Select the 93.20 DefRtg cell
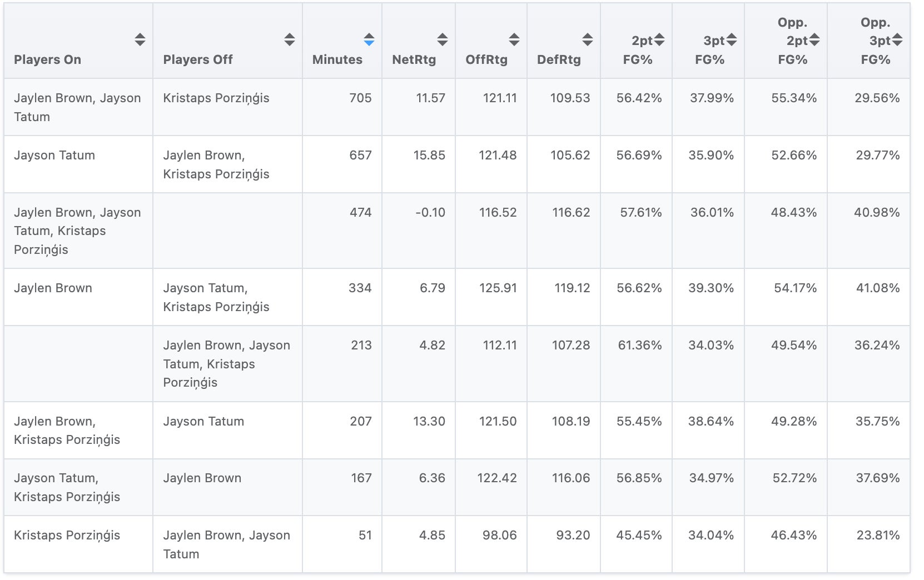The image size is (924, 580). tap(573, 535)
